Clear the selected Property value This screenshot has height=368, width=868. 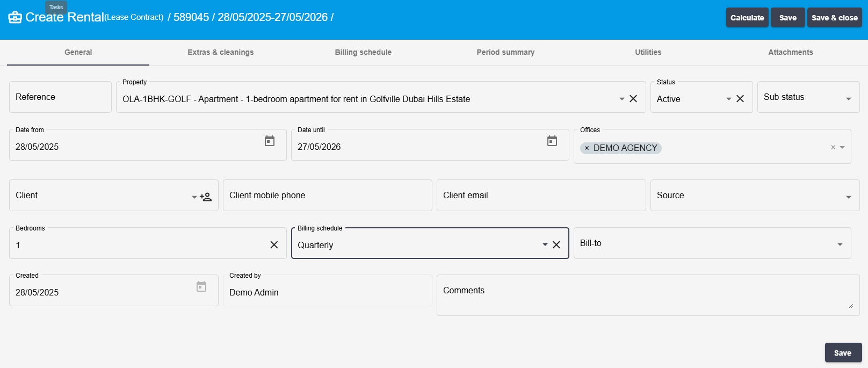point(633,99)
